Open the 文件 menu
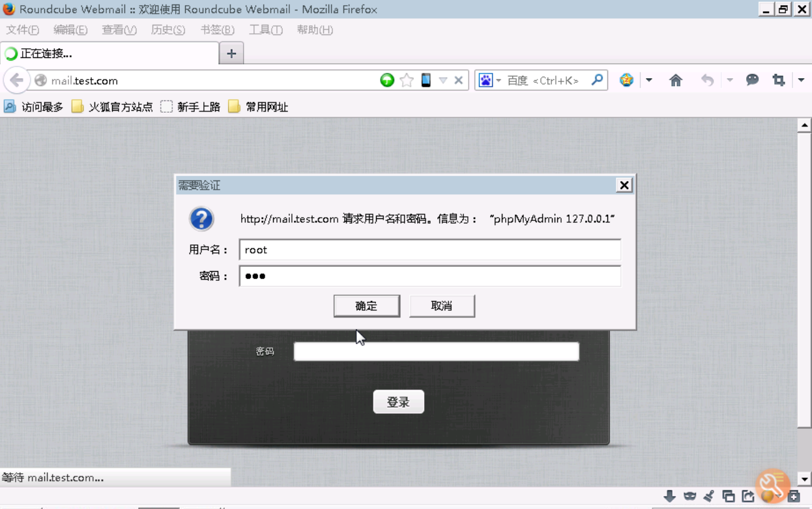812x509 pixels. 23,30
